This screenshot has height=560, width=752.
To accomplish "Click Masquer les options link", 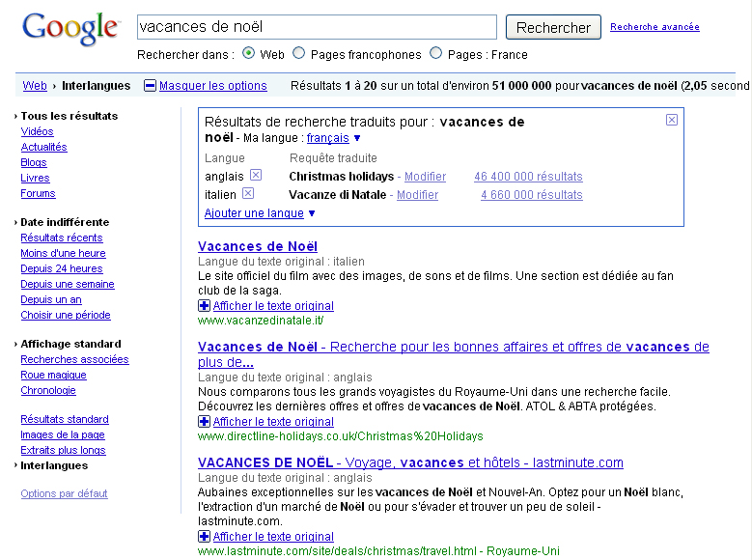I will (x=213, y=85).
